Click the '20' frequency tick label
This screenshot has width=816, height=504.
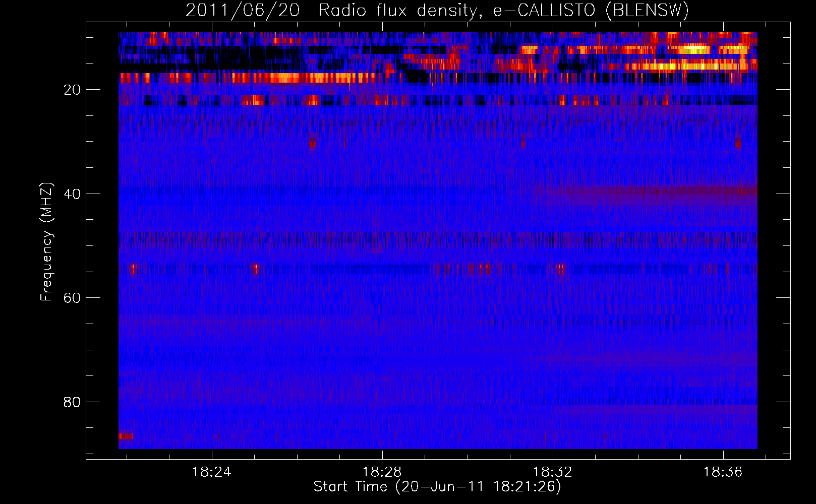72,90
